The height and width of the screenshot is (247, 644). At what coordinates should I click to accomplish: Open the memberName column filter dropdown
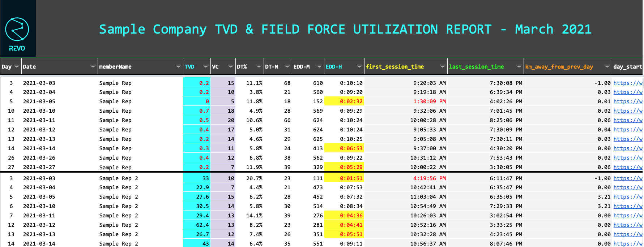tap(178, 66)
